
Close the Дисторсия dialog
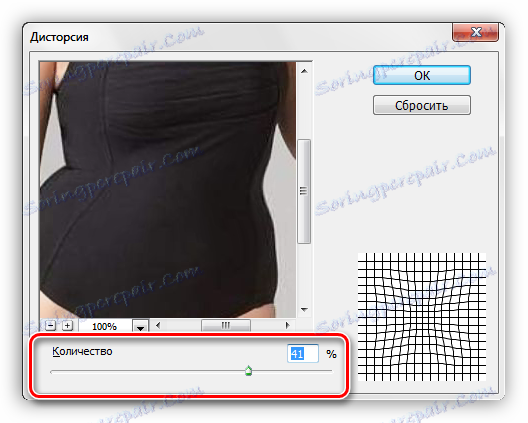pos(475,32)
